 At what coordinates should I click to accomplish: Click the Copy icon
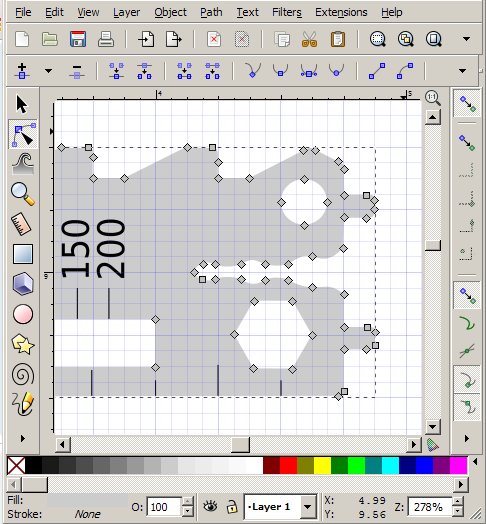[x=282, y=39]
